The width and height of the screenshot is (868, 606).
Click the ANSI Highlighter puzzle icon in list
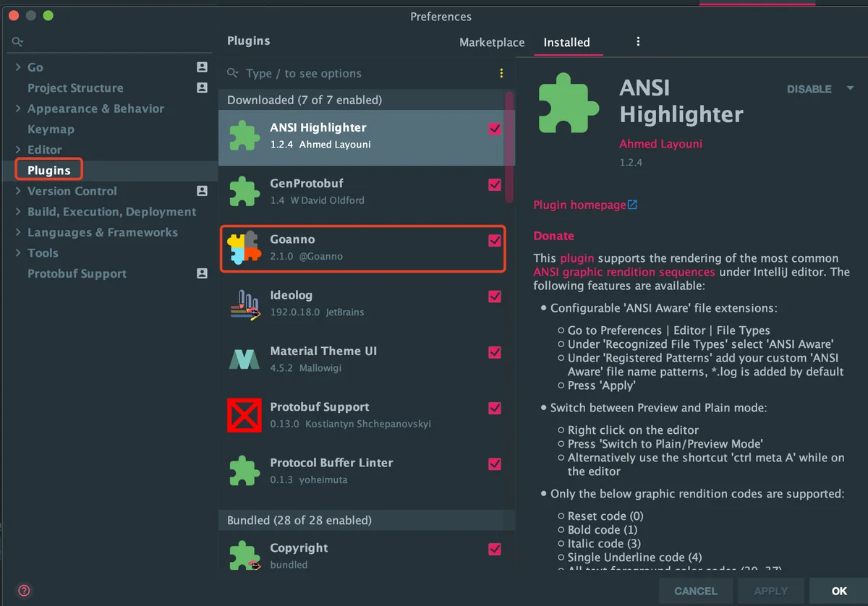click(x=244, y=135)
